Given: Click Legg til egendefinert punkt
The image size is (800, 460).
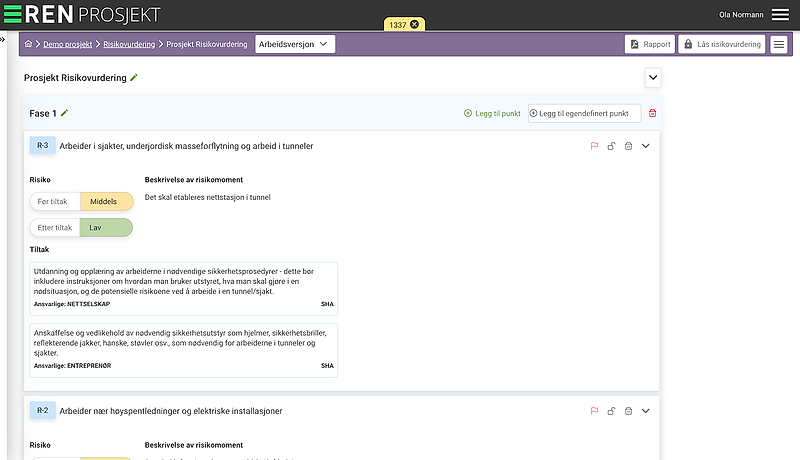Looking at the screenshot, I should point(584,113).
